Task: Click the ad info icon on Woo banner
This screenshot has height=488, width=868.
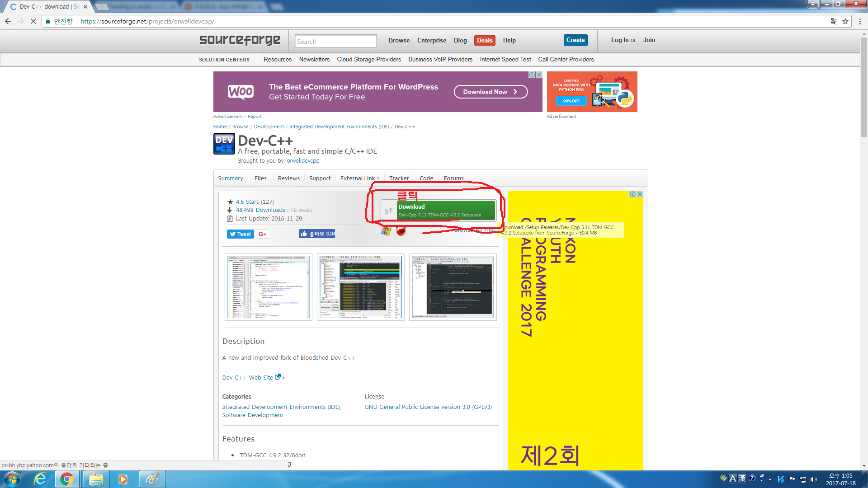Action: coord(532,75)
